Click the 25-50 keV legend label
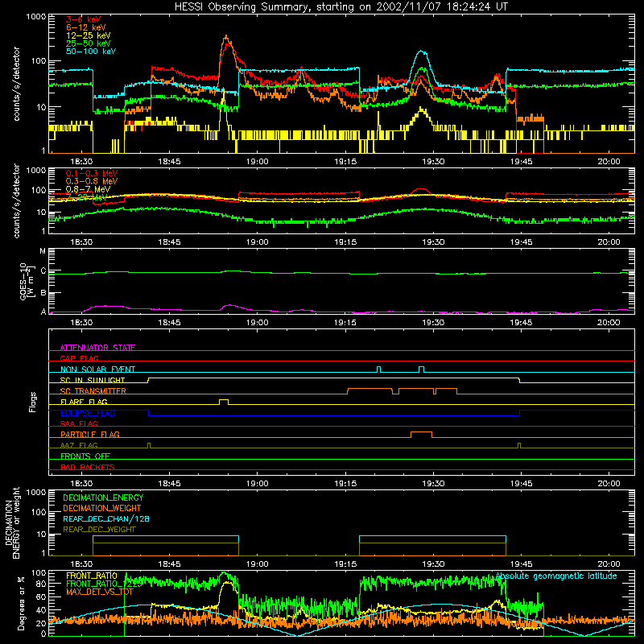The height and width of the screenshot is (644, 644). pos(89,43)
